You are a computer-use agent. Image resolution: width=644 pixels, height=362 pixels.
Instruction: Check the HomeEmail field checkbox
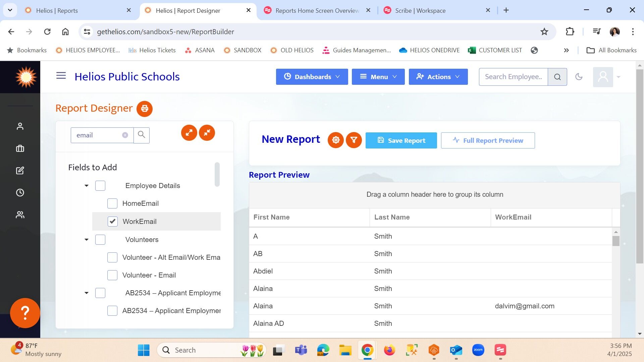(x=112, y=203)
